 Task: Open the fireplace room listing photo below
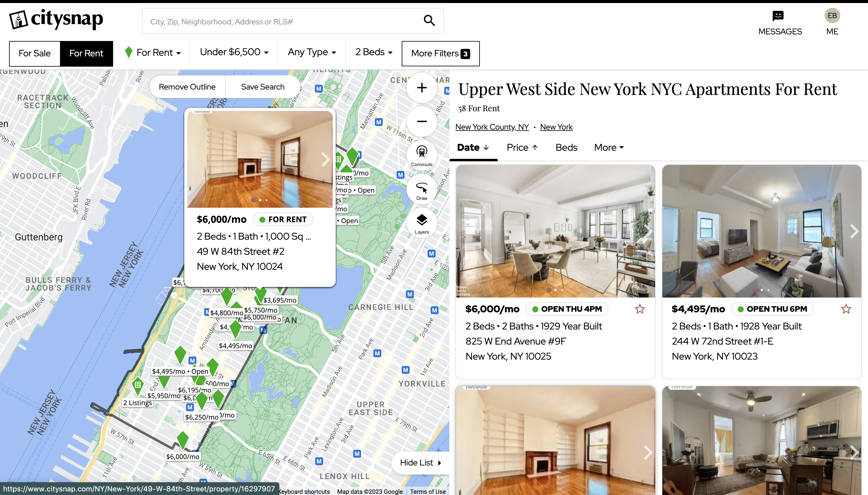coord(555,440)
